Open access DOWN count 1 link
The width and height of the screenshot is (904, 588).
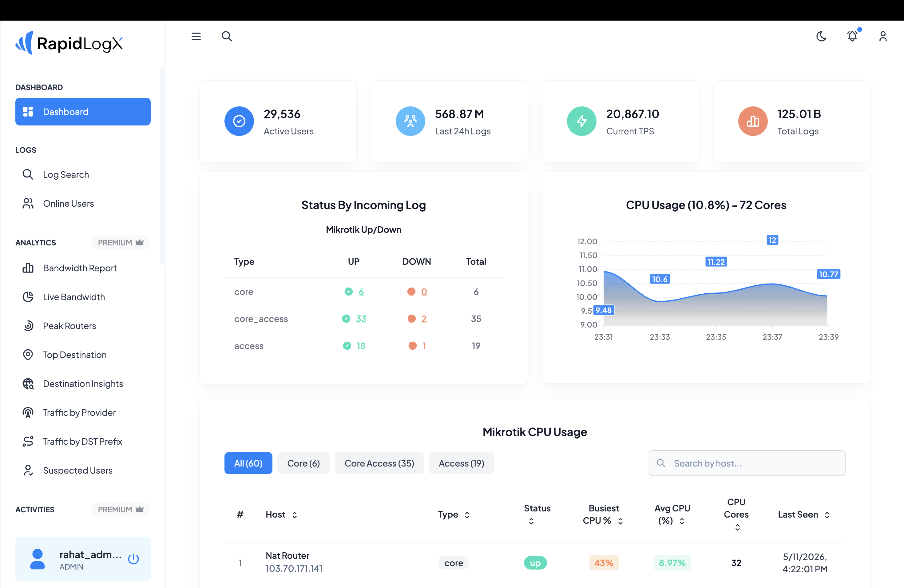click(424, 346)
